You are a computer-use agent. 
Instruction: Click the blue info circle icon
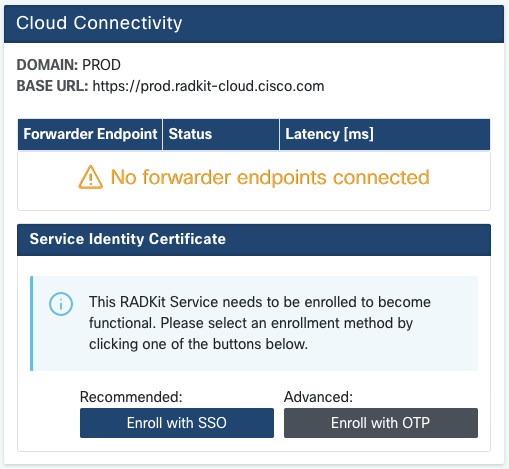tap(61, 304)
